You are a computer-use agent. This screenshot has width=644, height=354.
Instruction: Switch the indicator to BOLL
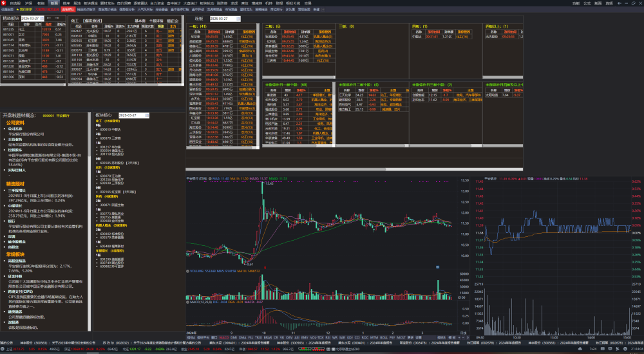(x=384, y=337)
